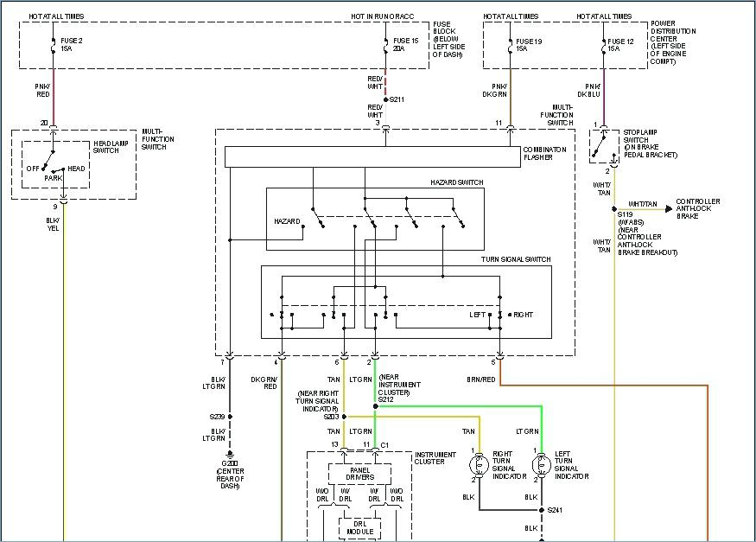Click the BRN/RED wire label
The image size is (756, 542).
[x=480, y=379]
